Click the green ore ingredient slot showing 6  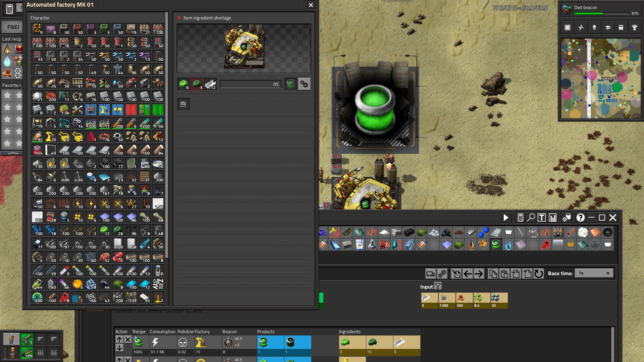(x=183, y=84)
